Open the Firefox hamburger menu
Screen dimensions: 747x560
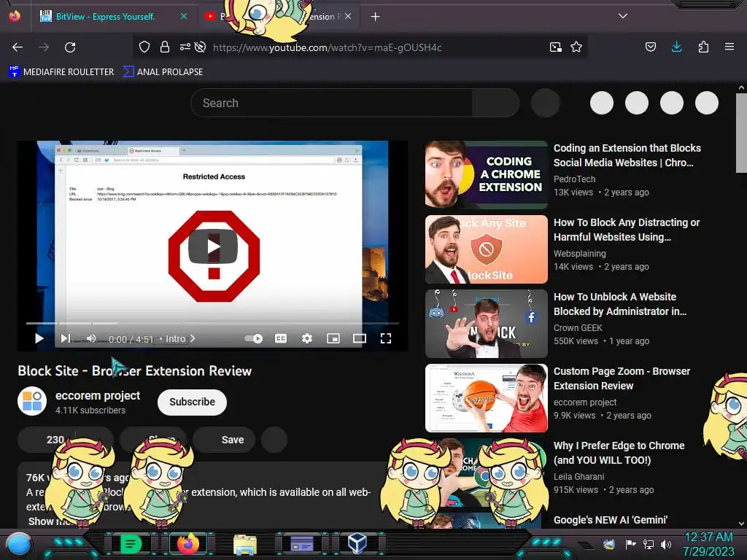point(729,47)
